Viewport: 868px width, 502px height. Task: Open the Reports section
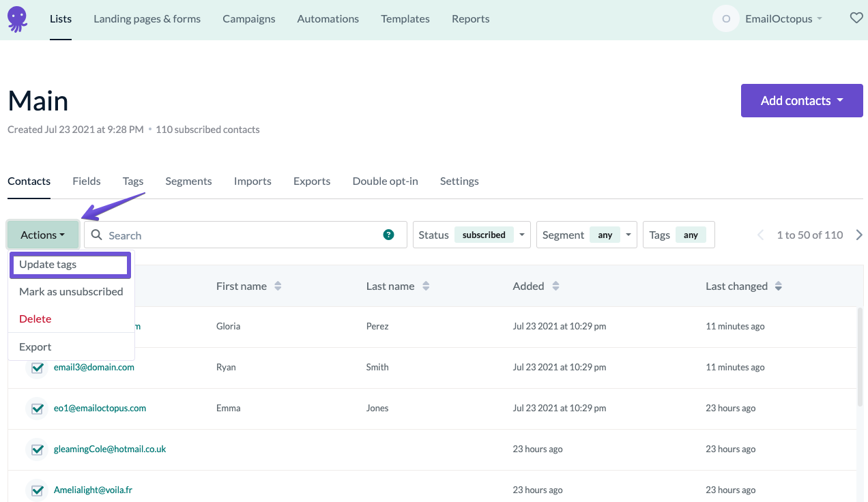[471, 19]
